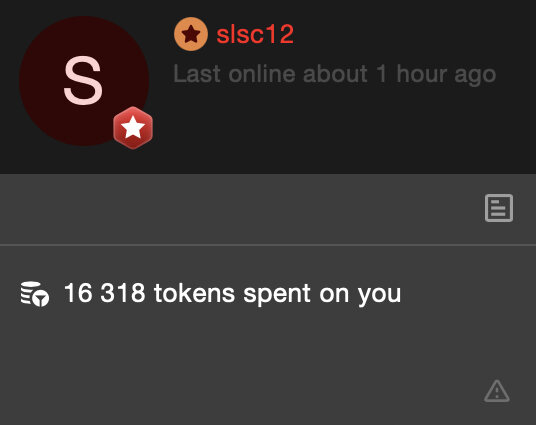This screenshot has height=425, width=536.
Task: Click the 'Last online about 1 hour ago' text
Action: point(335,74)
